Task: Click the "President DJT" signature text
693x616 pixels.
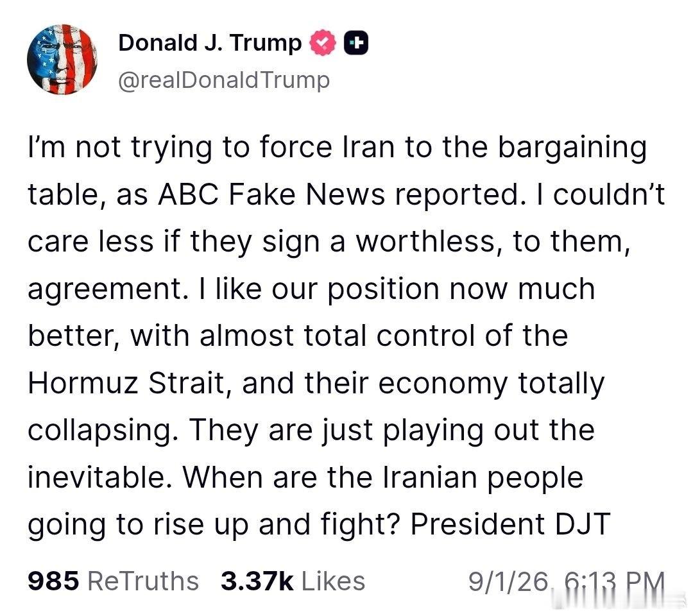Action: click(x=511, y=524)
